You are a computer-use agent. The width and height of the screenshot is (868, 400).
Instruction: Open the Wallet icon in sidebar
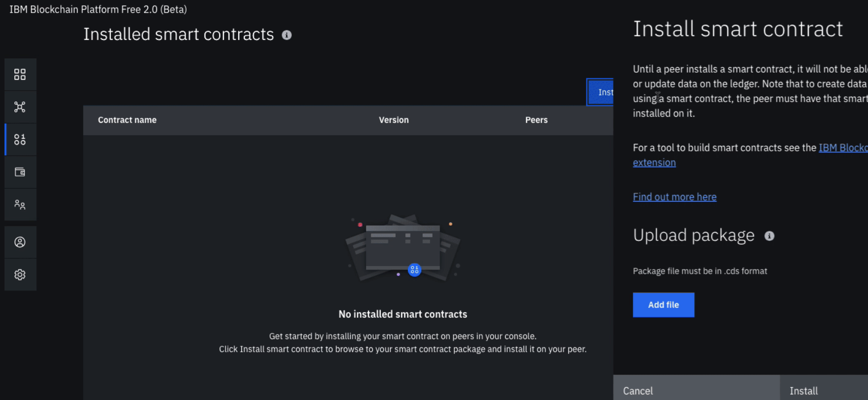pos(20,172)
